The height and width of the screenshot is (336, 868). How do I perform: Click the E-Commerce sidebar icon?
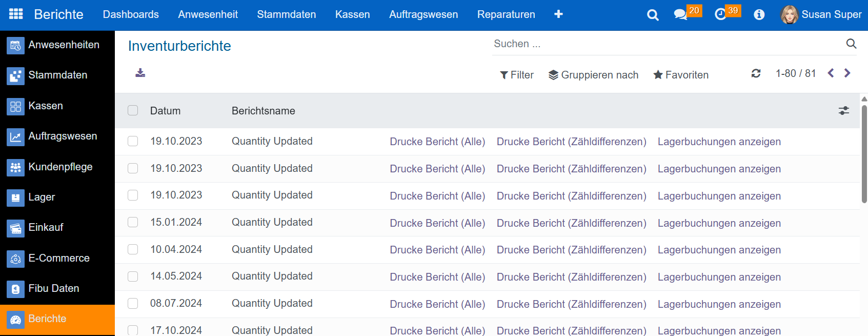(15, 259)
